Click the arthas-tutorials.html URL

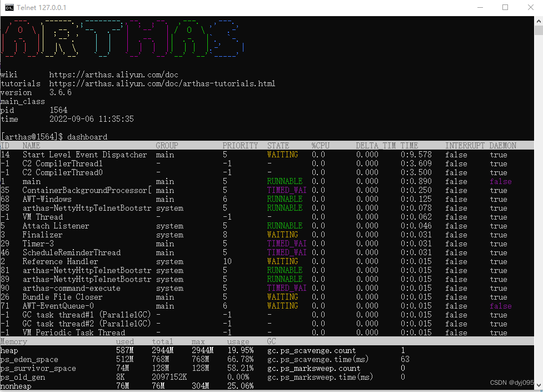162,83
